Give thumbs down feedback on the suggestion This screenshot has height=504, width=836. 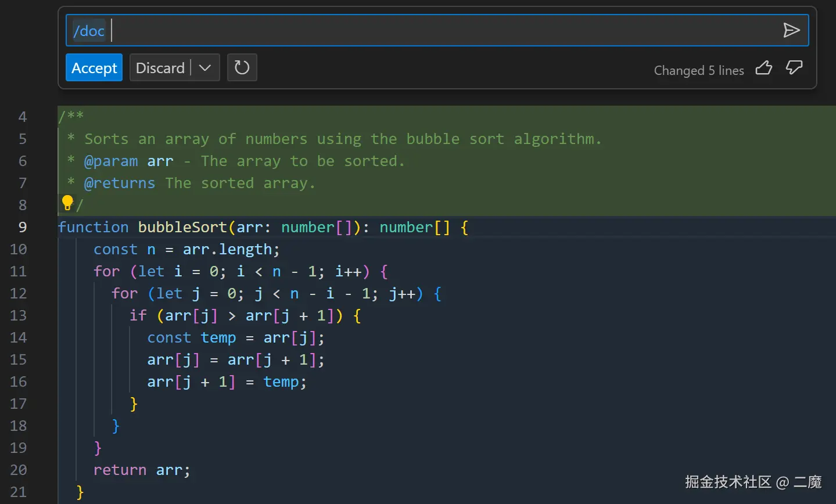[794, 68]
